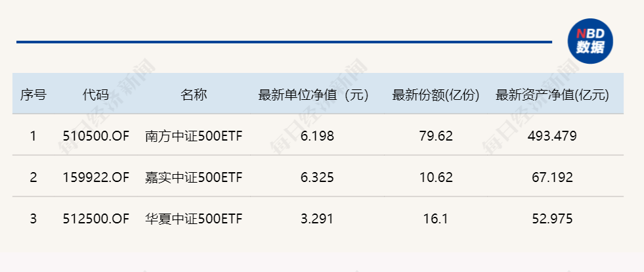Select the net asset value 67.192 cell

tap(552, 177)
